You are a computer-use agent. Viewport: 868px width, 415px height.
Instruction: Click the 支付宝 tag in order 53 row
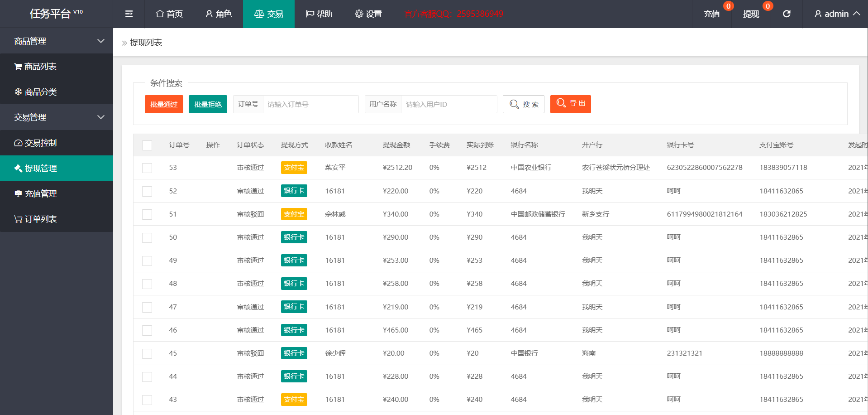tap(294, 168)
